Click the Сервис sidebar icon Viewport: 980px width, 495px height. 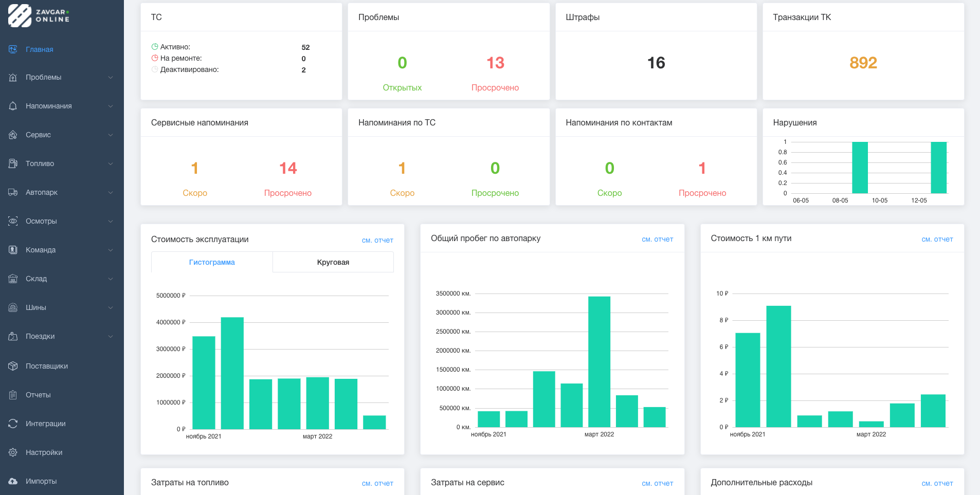pos(13,135)
